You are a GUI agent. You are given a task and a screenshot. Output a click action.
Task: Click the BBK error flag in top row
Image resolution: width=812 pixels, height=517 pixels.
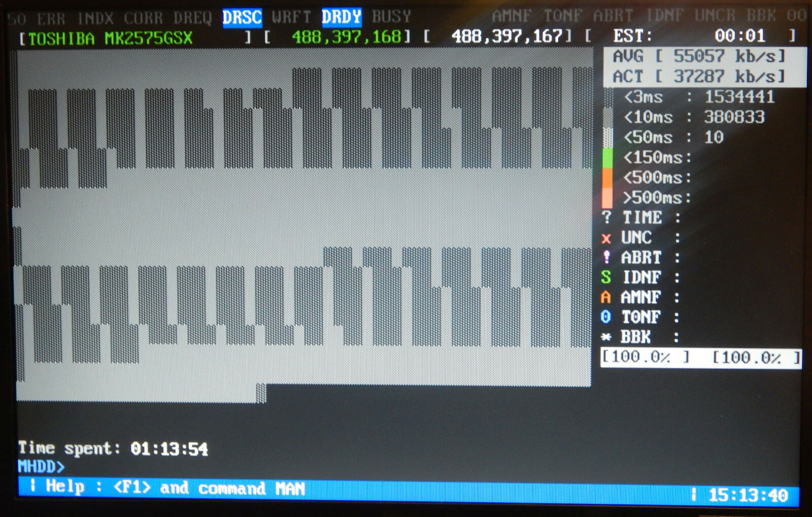761,16
